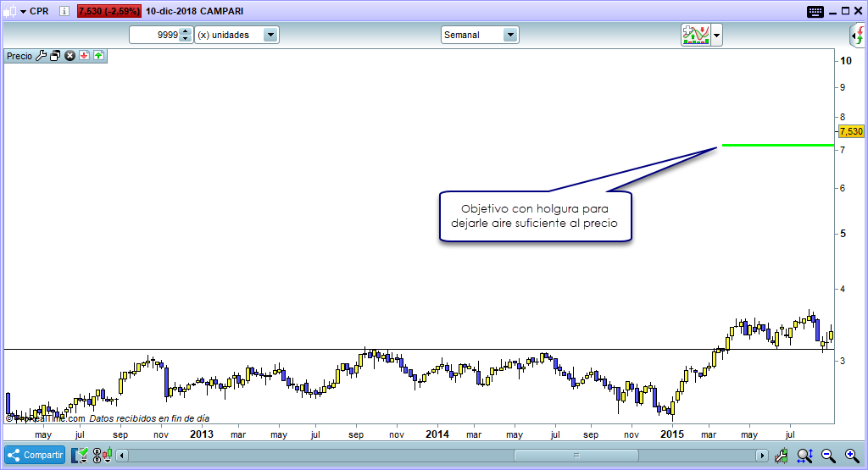Image resolution: width=868 pixels, height=470 pixels.
Task: Open Precio settings wrench icon
Action: (x=41, y=56)
